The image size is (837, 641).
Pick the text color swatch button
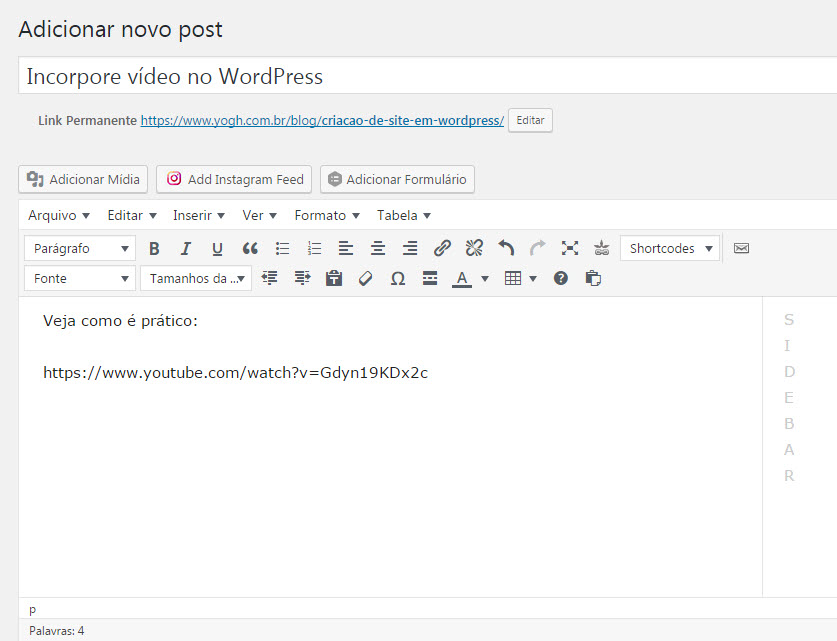click(461, 278)
